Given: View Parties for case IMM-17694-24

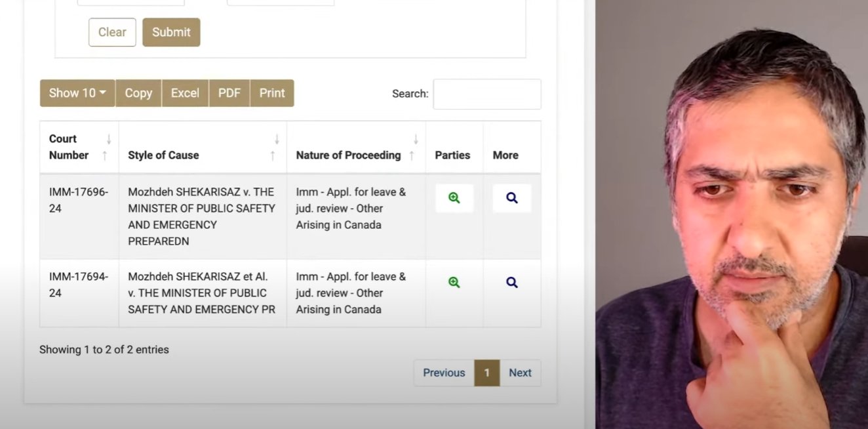Looking at the screenshot, I should (x=454, y=283).
